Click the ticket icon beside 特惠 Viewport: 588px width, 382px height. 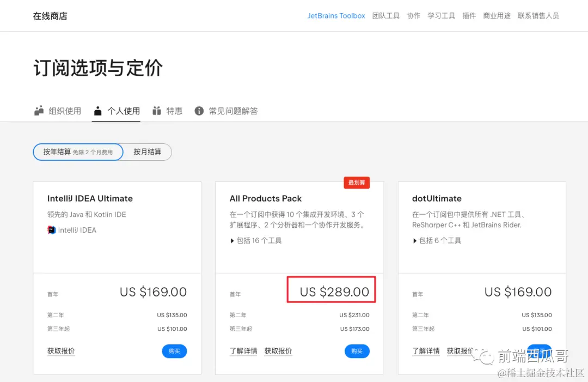pos(156,111)
